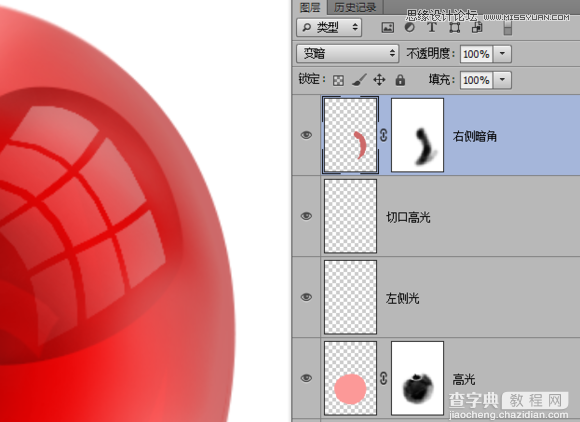This screenshot has width=580, height=422.
Task: Open the 变暗 blend mode dropdown
Action: [x=347, y=54]
